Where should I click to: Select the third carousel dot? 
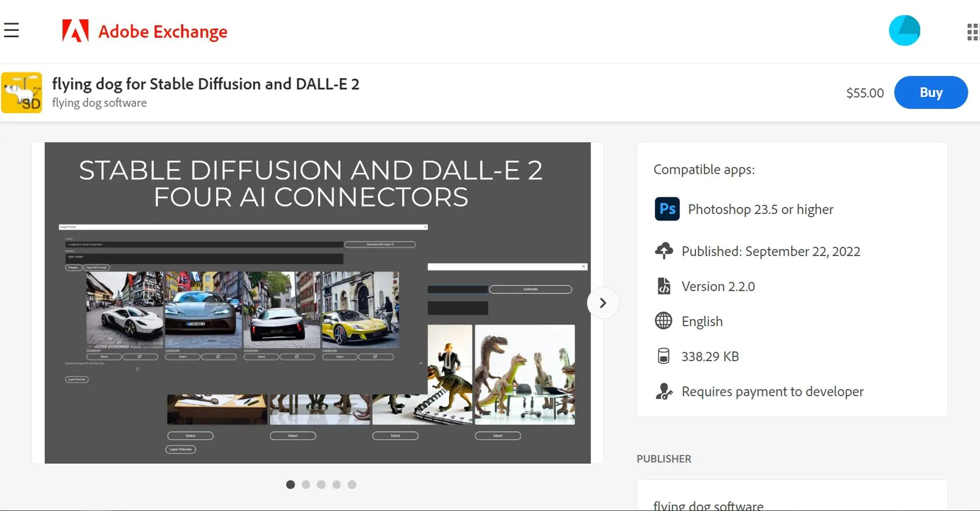tap(321, 485)
